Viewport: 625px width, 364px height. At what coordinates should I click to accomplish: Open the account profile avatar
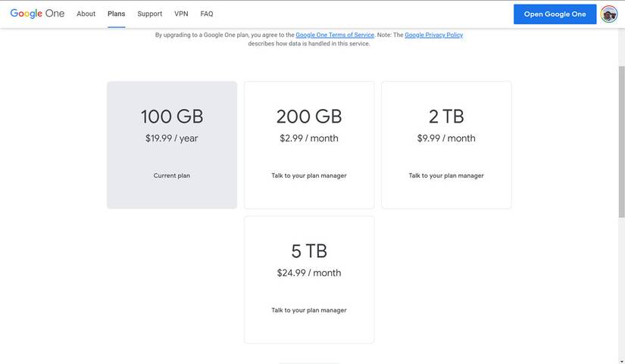click(x=608, y=14)
